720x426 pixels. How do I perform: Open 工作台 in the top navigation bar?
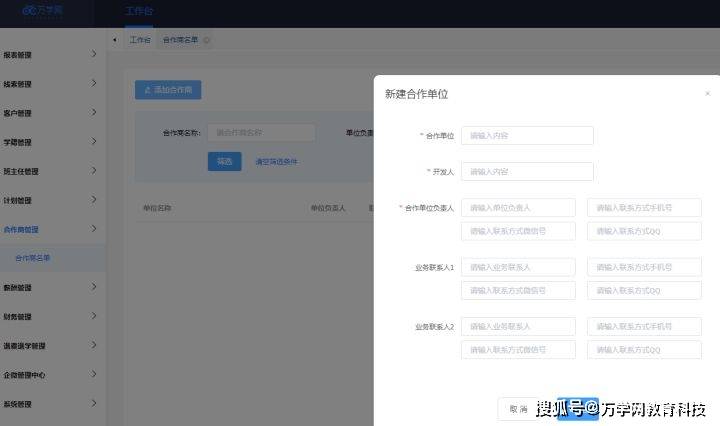click(x=140, y=9)
